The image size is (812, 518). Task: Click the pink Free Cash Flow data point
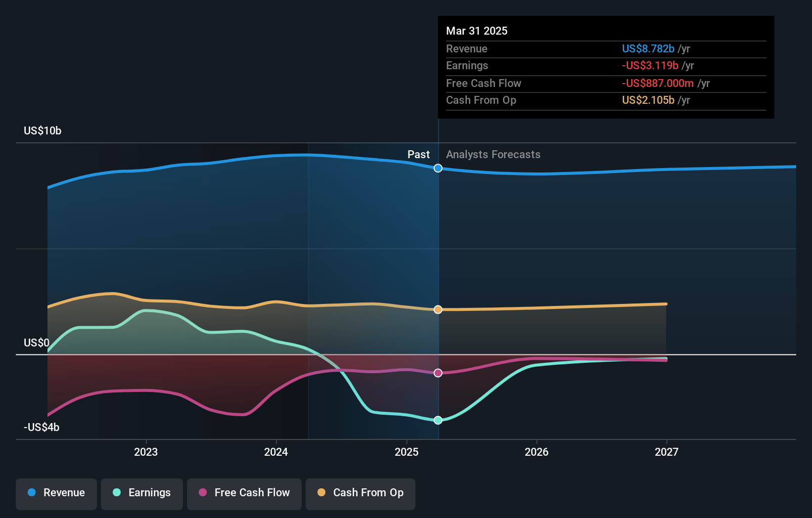438,373
